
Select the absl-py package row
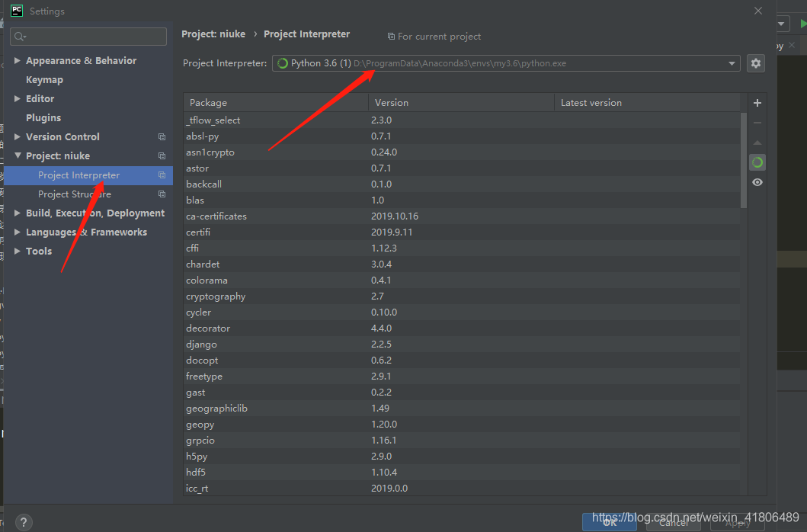(x=462, y=136)
